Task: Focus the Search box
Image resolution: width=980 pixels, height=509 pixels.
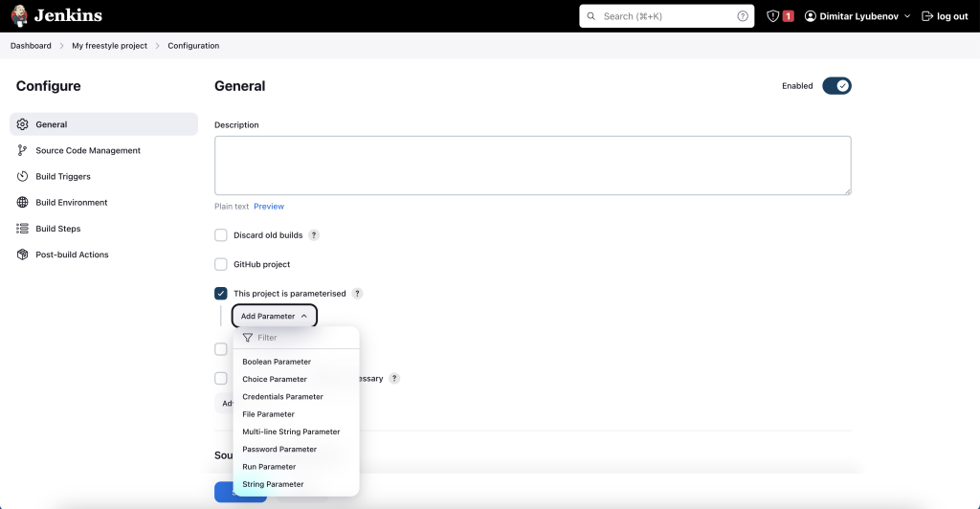Action: [x=666, y=16]
